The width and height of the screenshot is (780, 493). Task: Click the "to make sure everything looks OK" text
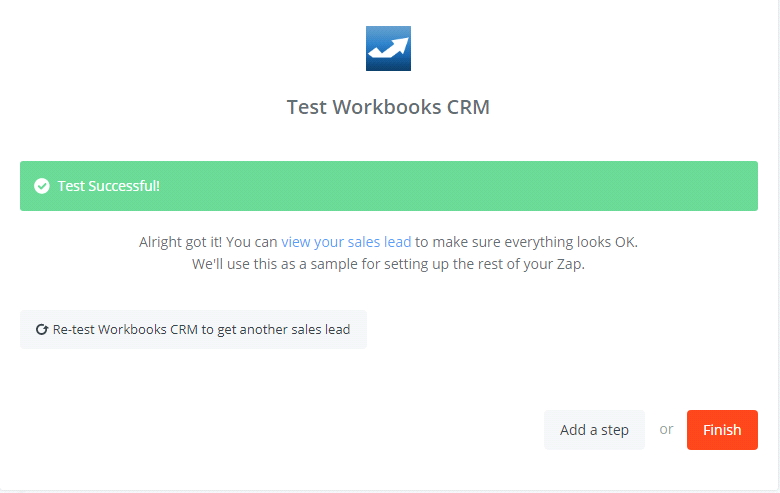(526, 242)
